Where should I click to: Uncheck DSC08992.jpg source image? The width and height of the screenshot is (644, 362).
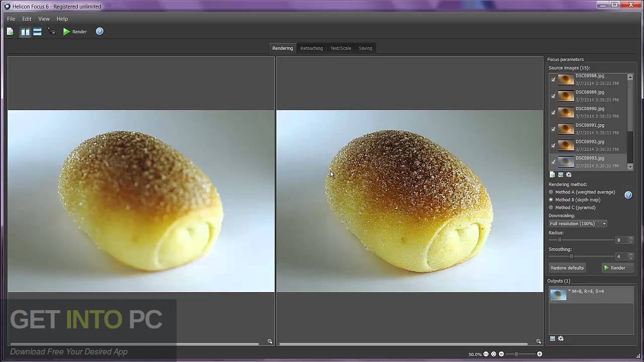pyautogui.click(x=553, y=146)
